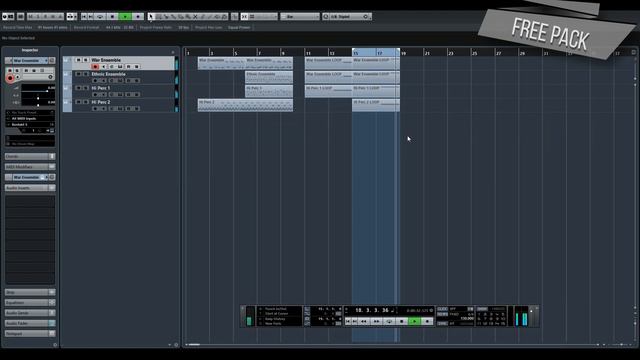
Task: Select the Object Selection arrow tool in toolbar
Action: click(x=151, y=17)
